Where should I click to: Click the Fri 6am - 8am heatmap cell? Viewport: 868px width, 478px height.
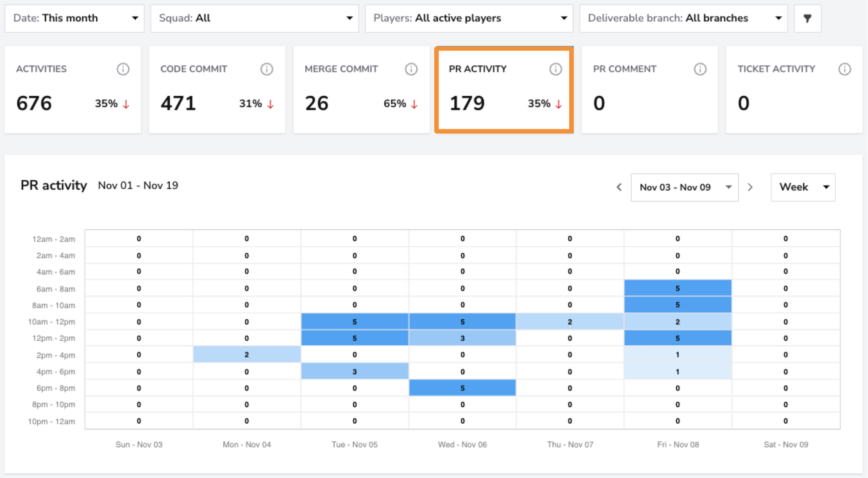678,288
